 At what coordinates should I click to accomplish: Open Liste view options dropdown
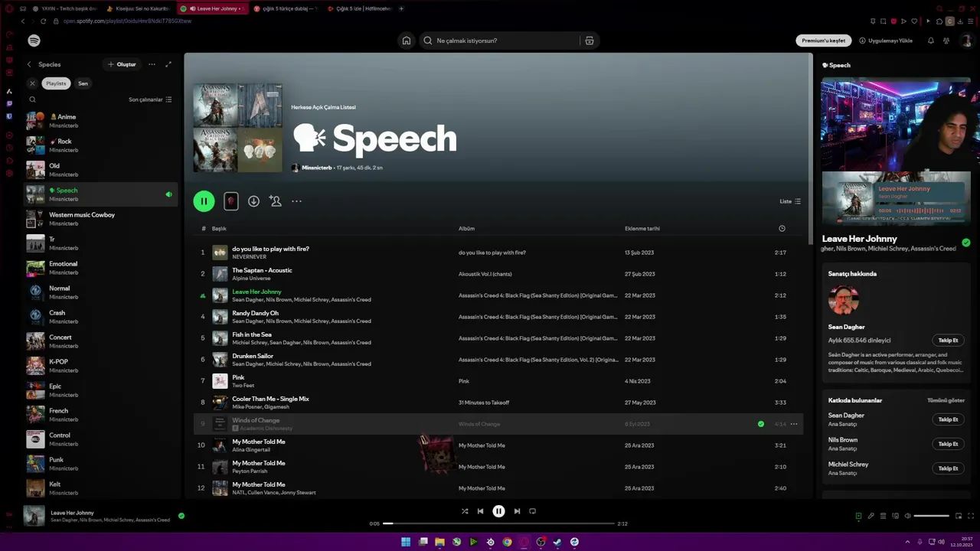pyautogui.click(x=790, y=201)
